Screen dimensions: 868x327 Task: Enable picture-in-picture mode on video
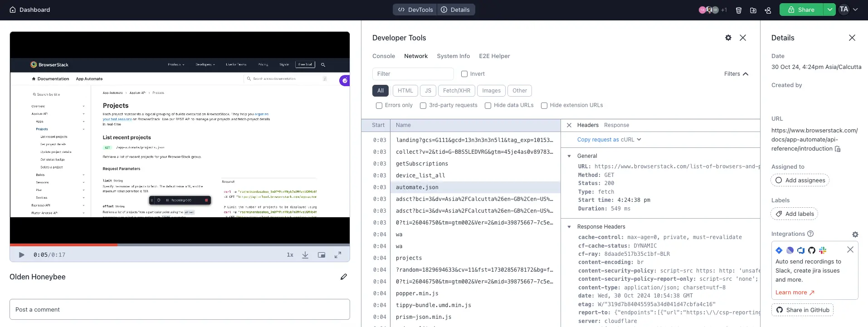(322, 255)
